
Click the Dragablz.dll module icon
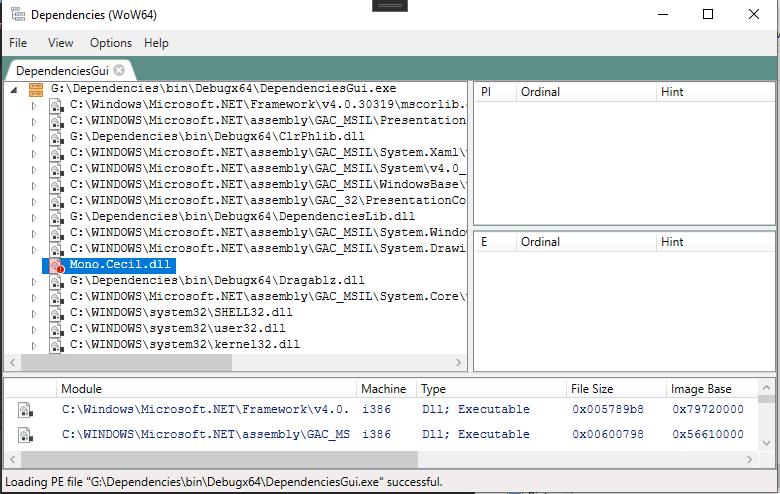(56, 281)
